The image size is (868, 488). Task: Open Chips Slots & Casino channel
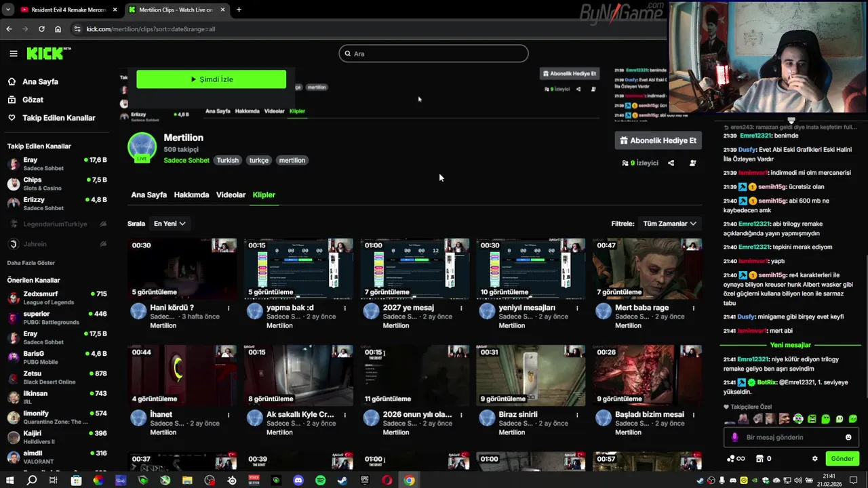coord(57,184)
